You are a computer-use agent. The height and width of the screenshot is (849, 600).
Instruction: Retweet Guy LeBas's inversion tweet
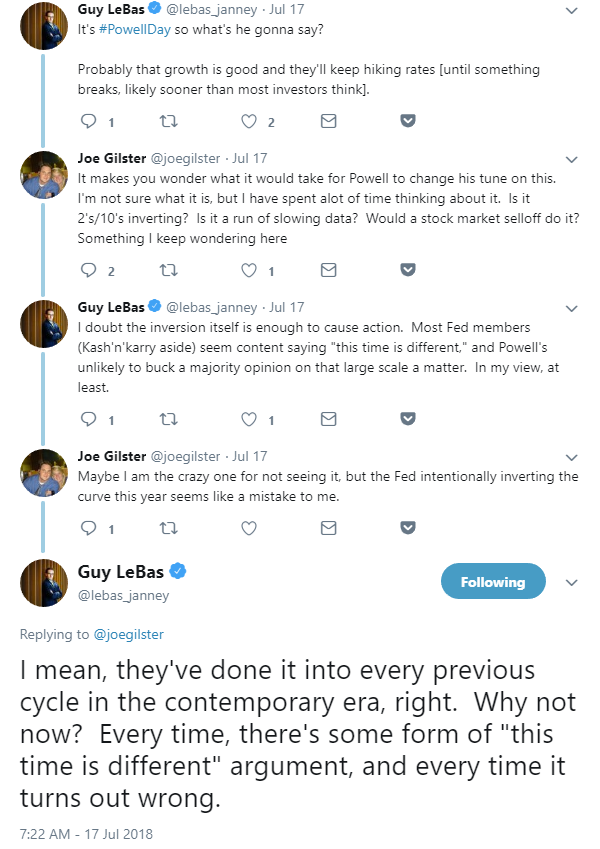(168, 419)
